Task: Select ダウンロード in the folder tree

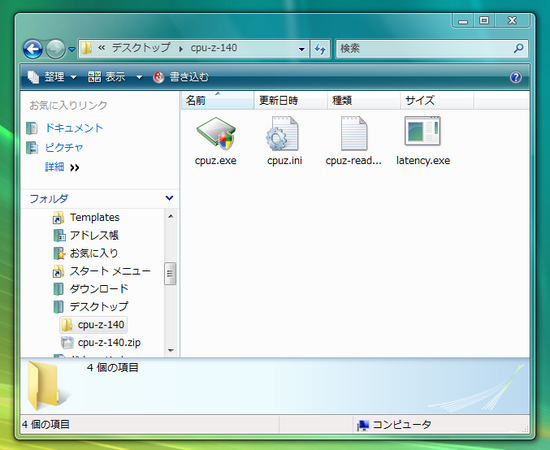Action: point(99,289)
